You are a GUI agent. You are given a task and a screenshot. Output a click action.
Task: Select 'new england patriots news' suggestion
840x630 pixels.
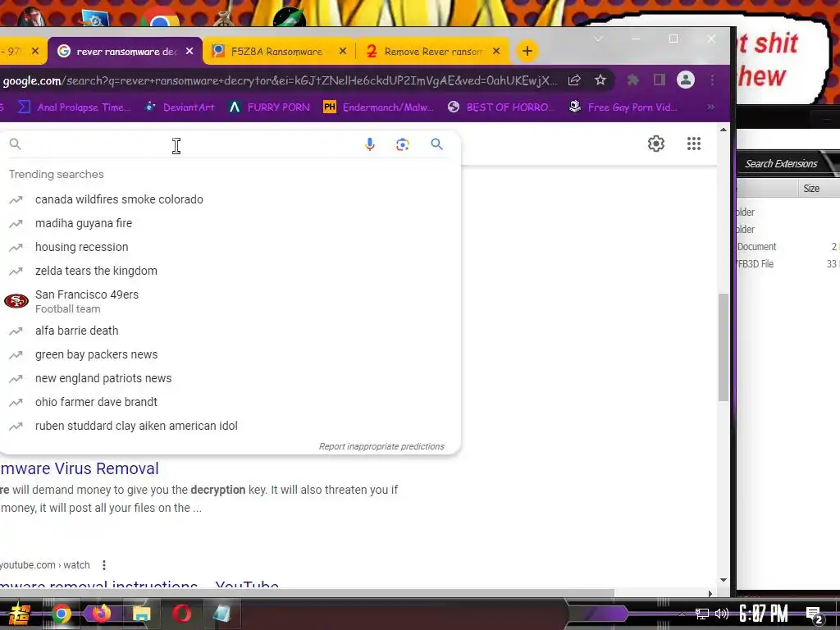(x=231, y=378)
